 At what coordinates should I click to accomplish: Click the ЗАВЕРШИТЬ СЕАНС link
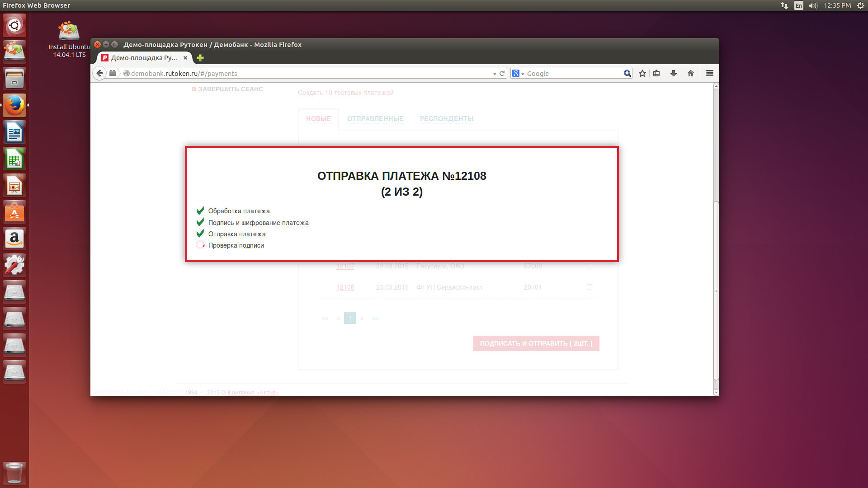point(231,89)
